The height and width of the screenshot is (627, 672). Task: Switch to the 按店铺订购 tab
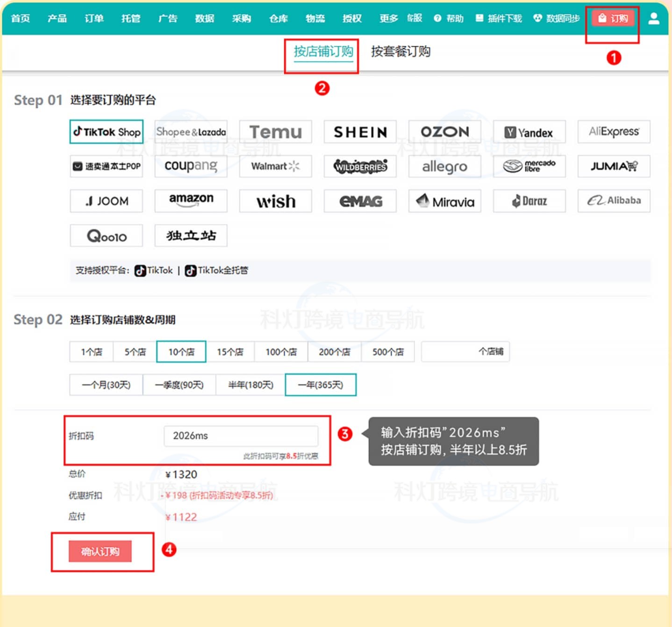[x=323, y=51]
